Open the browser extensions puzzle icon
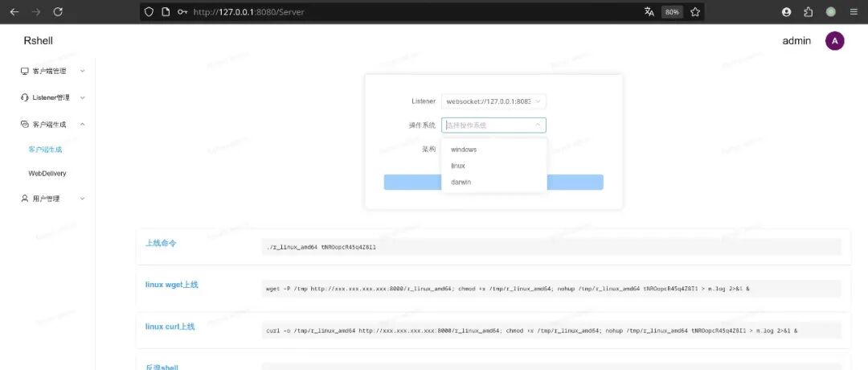The height and width of the screenshot is (370, 868). pos(809,11)
